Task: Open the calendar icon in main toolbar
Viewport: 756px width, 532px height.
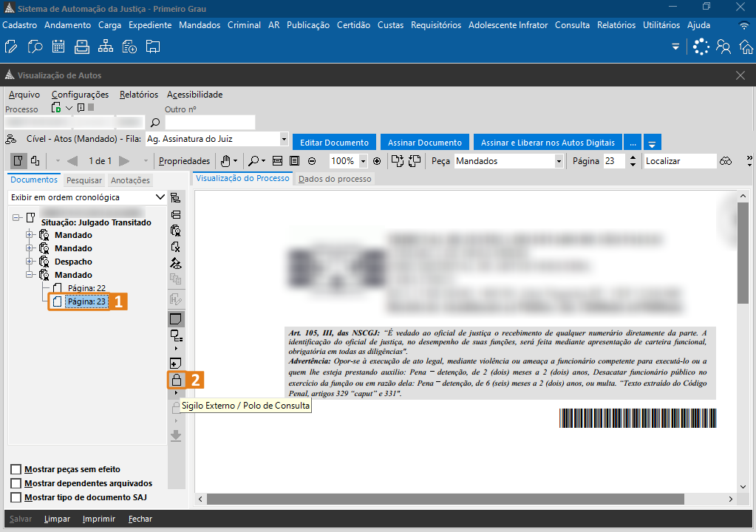Action: 58,47
